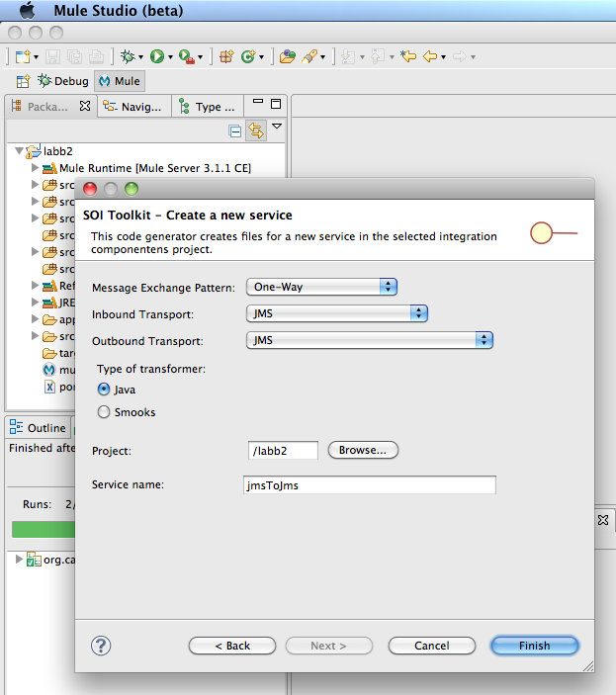Select the Smooks transformer radio button
Image resolution: width=616 pixels, height=695 pixels.
tap(104, 412)
